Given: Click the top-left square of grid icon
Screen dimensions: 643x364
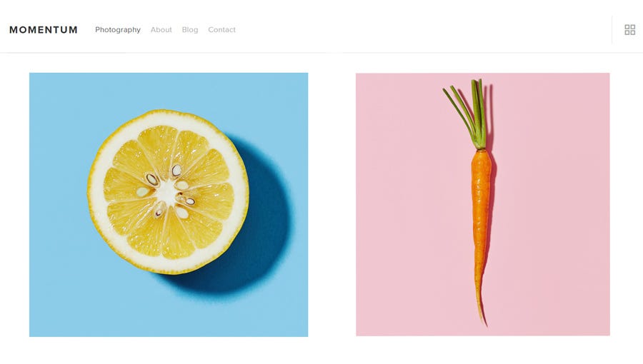Looking at the screenshot, I should (627, 27).
